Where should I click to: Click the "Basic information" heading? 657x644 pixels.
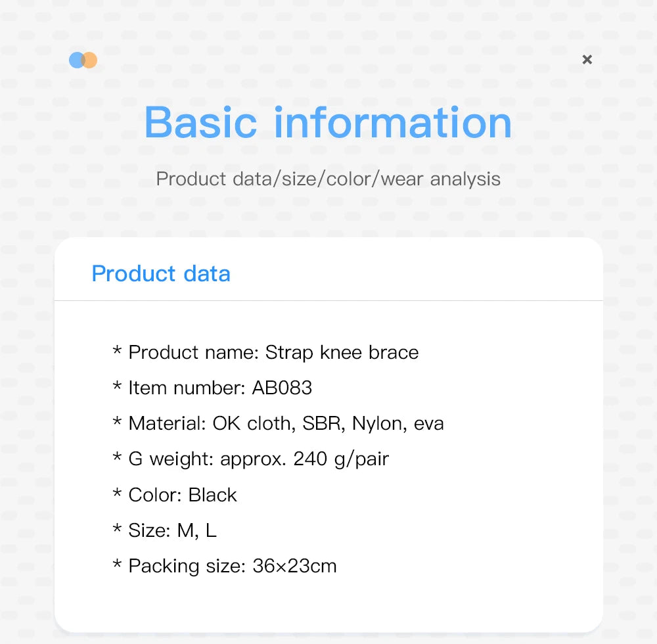tap(328, 122)
